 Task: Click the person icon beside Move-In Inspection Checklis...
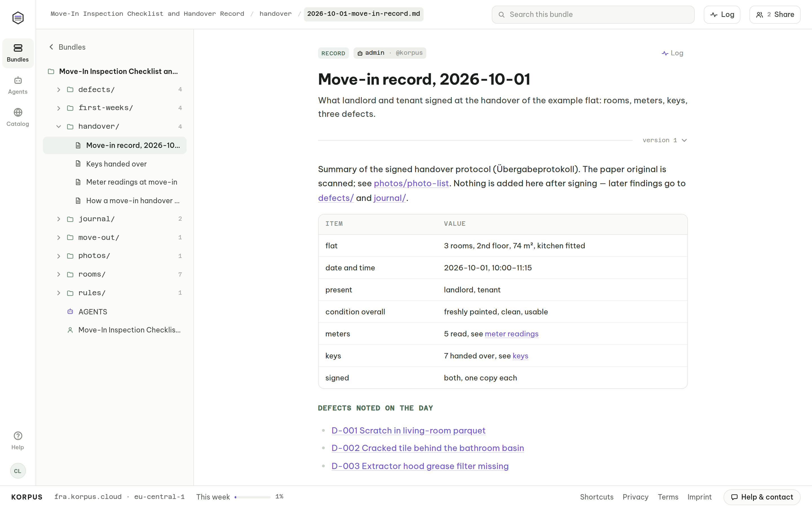pos(70,330)
